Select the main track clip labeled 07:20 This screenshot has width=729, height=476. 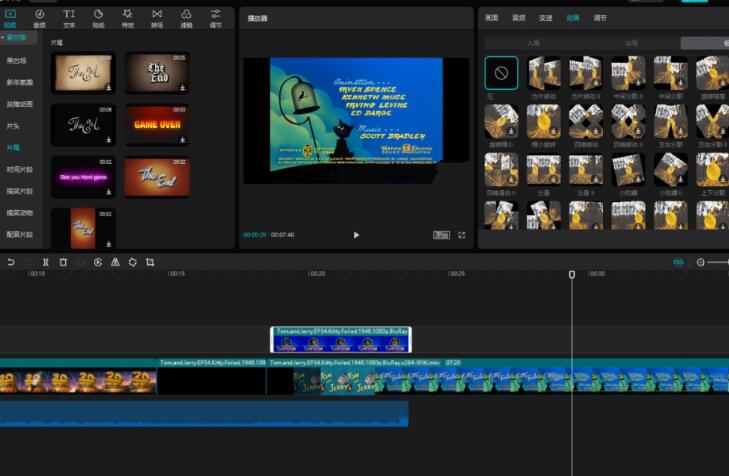pyautogui.click(x=498, y=377)
